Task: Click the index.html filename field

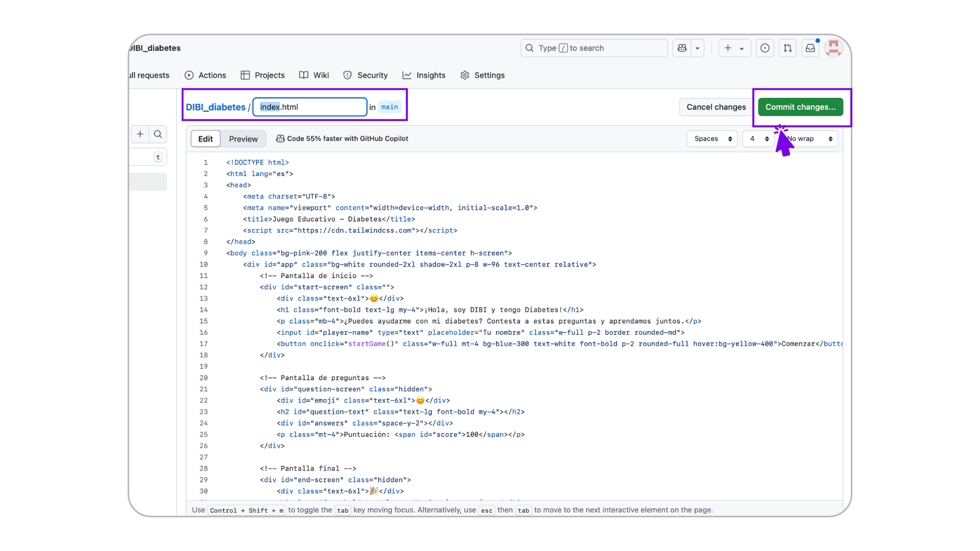Action: (x=310, y=107)
